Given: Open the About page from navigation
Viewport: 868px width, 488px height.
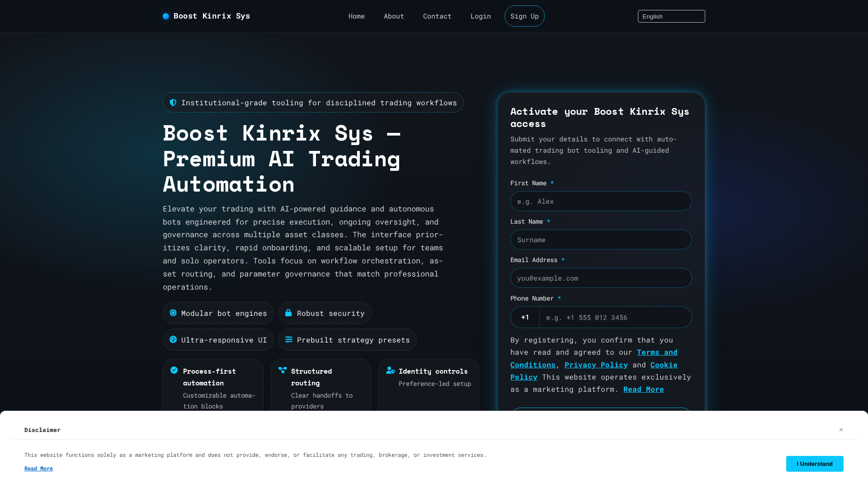Looking at the screenshot, I should 394,16.
